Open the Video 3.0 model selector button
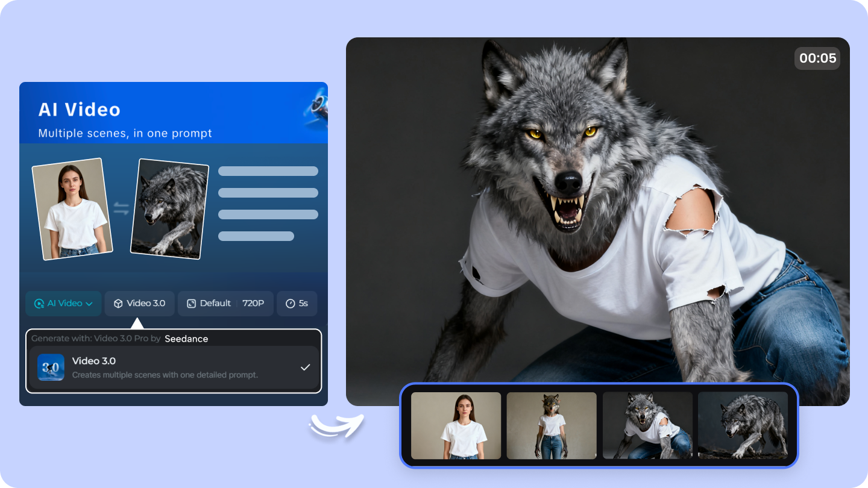Screen dimensions: 868x488 pyautogui.click(x=140, y=304)
